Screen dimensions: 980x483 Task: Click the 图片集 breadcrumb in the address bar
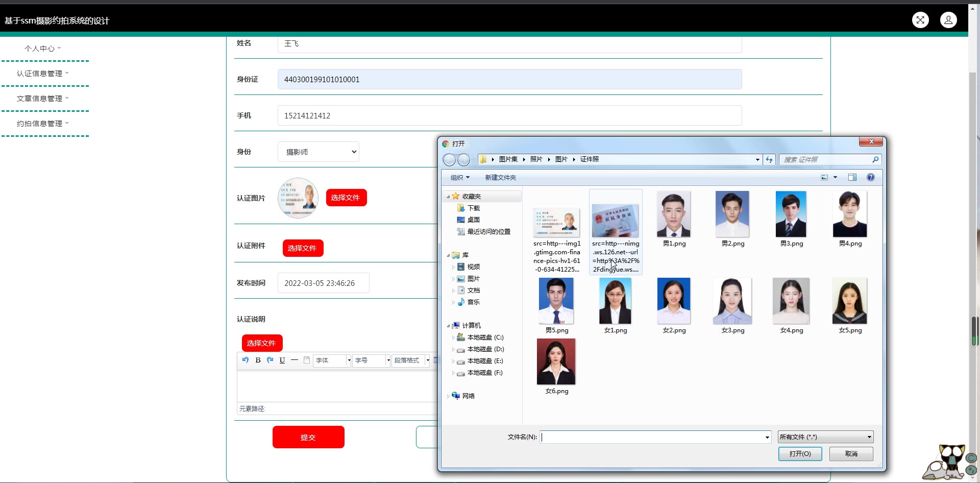pyautogui.click(x=508, y=159)
